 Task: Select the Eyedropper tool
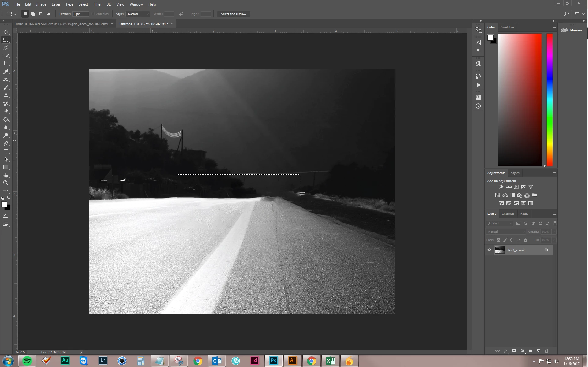[6, 72]
